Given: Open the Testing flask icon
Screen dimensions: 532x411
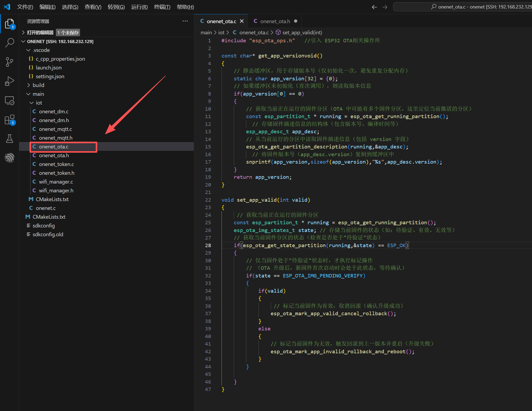Looking at the screenshot, I should tap(10, 139).
